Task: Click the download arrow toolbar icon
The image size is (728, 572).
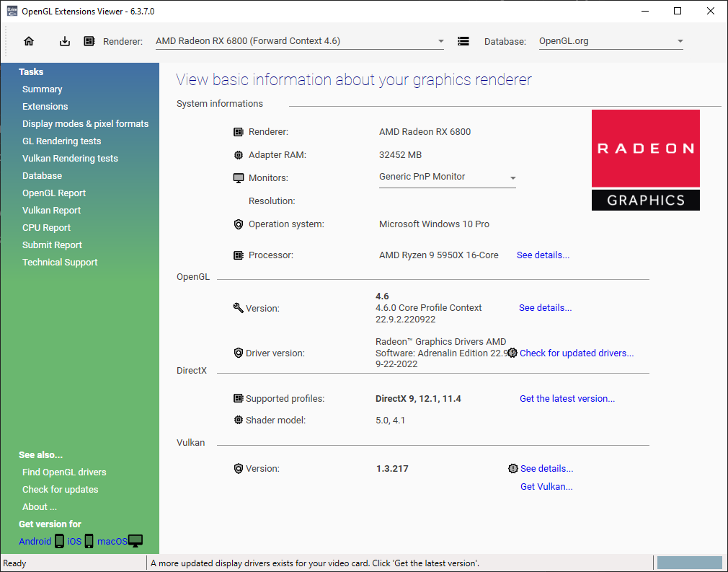Action: click(65, 41)
